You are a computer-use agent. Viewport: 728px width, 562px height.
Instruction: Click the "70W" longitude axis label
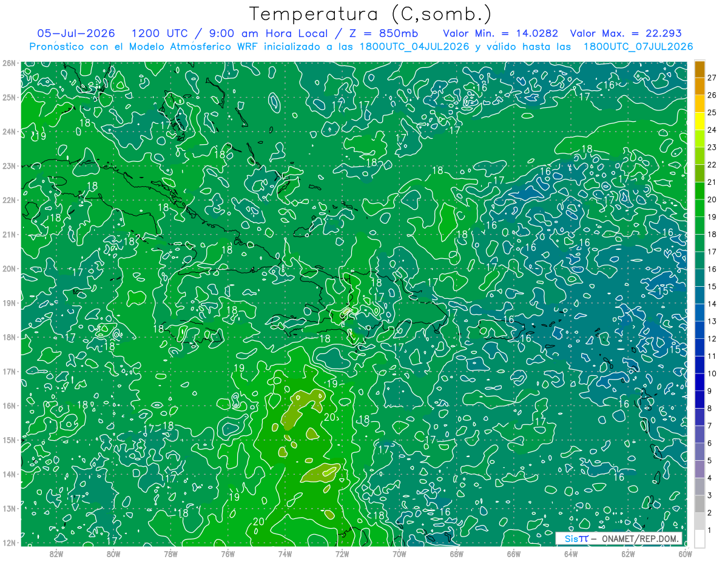tap(399, 554)
